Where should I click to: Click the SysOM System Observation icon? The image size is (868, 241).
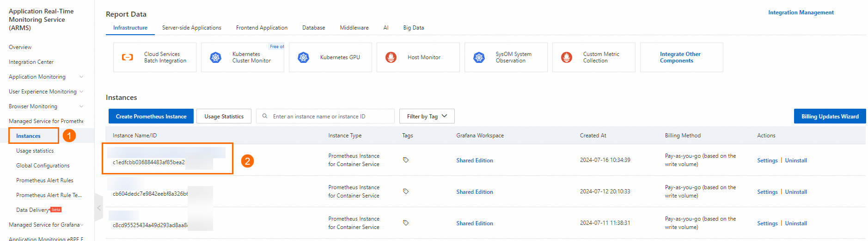point(479,57)
